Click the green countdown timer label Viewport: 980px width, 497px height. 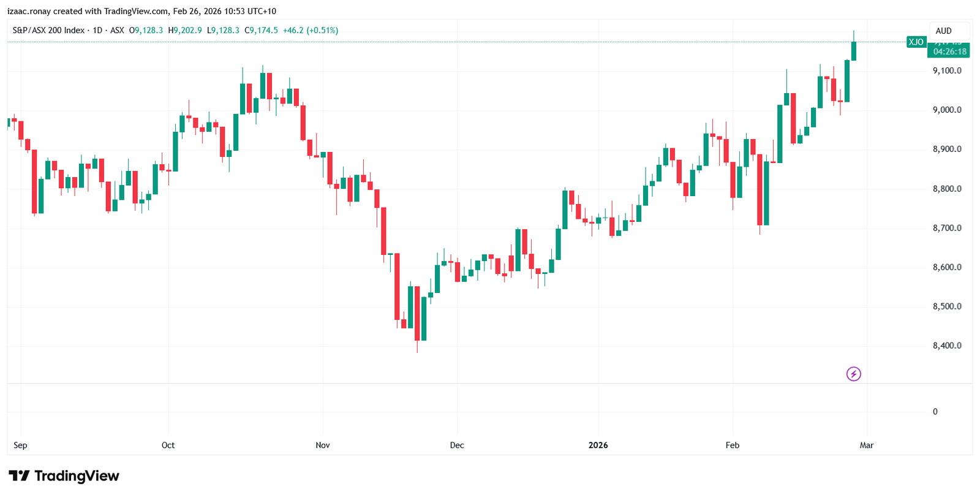tap(949, 51)
